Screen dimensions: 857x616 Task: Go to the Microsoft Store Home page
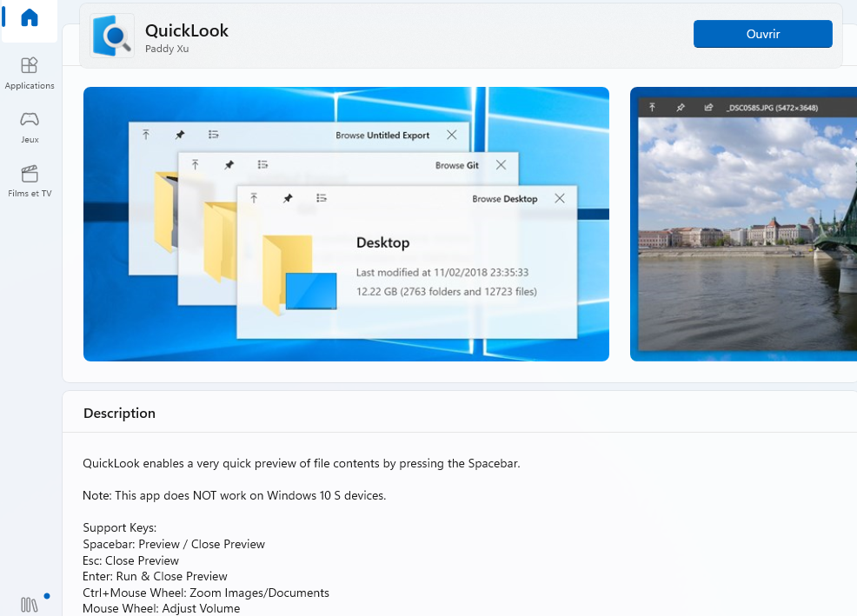click(x=30, y=18)
